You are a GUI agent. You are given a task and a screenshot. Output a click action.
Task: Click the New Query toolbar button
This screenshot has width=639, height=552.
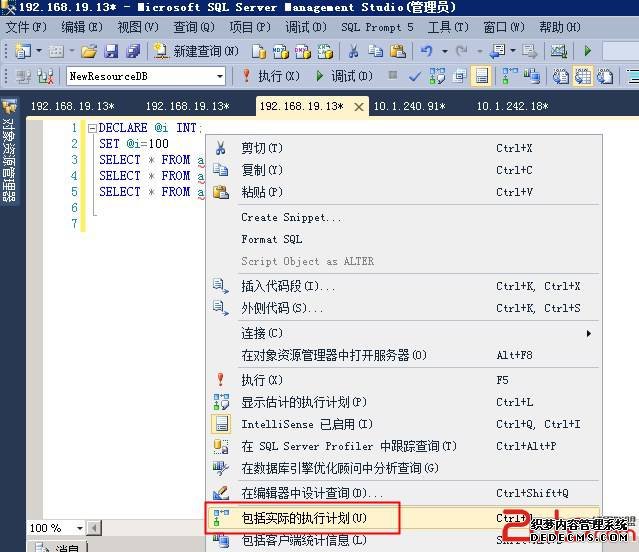point(198,51)
